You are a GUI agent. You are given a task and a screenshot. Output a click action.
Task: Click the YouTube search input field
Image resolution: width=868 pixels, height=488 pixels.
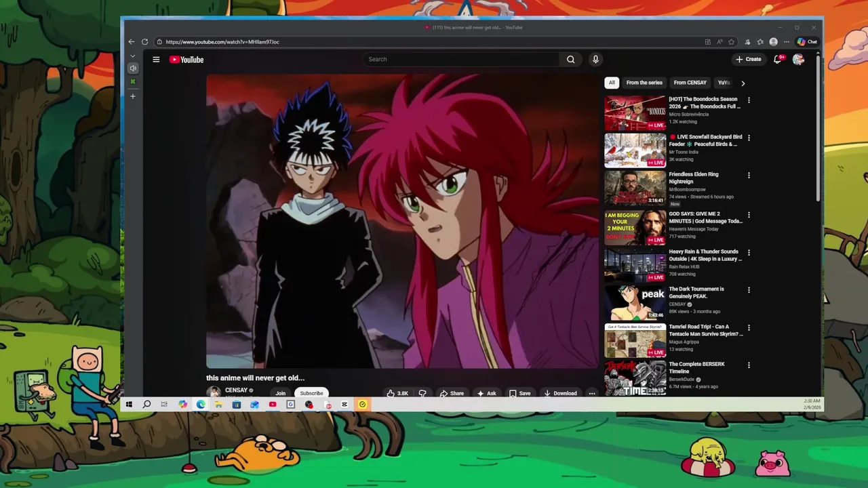click(x=461, y=60)
